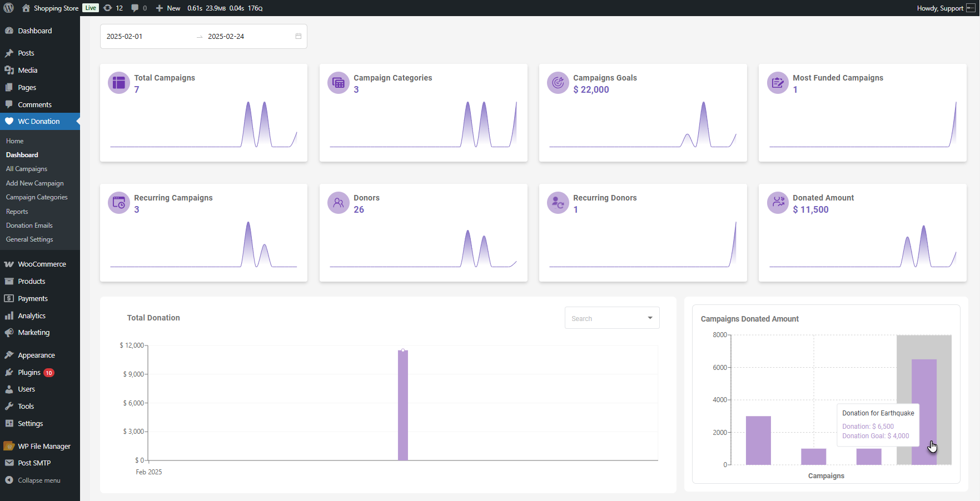Image resolution: width=980 pixels, height=501 pixels.
Task: Visit the Shopping Store site link
Action: tap(55, 8)
